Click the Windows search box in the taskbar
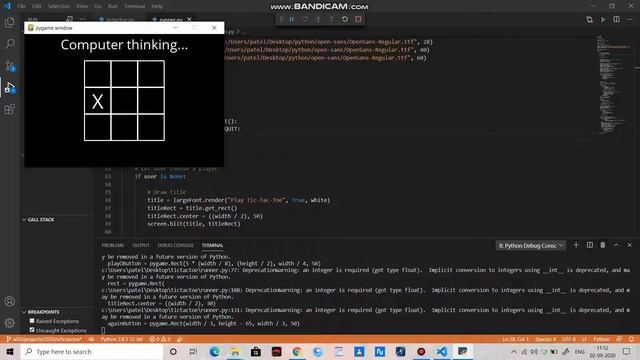 (92, 351)
